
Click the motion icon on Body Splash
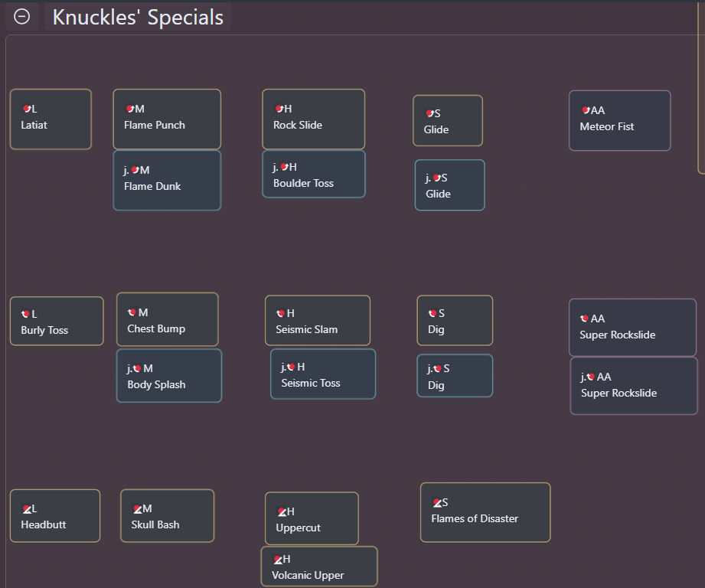[x=137, y=368]
